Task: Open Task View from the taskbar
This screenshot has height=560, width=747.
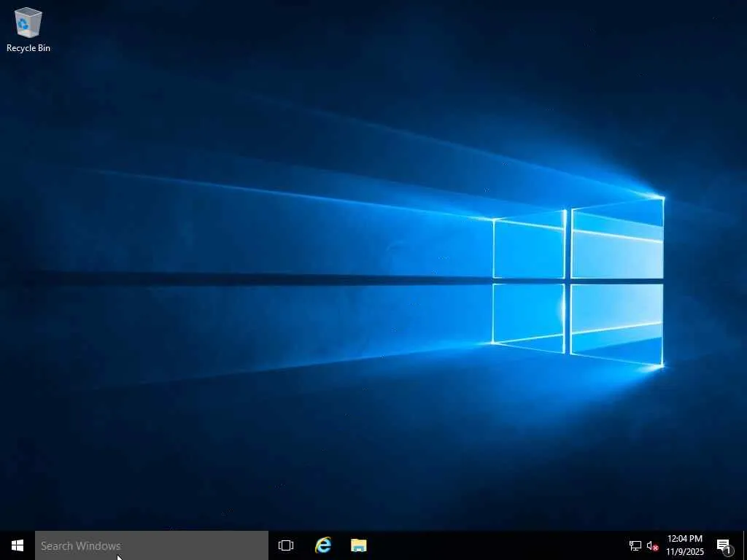Action: tap(286, 545)
